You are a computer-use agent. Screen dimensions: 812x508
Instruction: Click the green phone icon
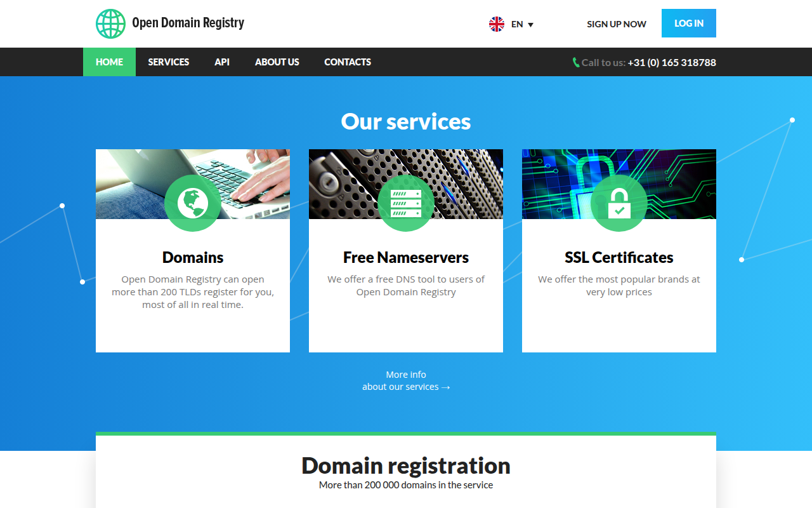click(x=576, y=62)
